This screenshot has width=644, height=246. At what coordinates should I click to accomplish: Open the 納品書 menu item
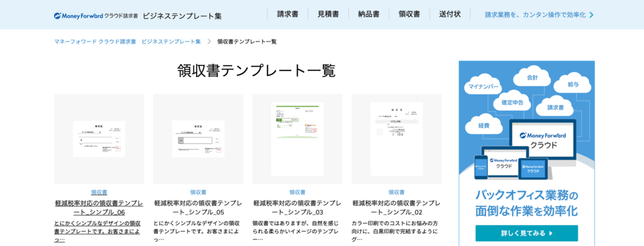click(368, 14)
